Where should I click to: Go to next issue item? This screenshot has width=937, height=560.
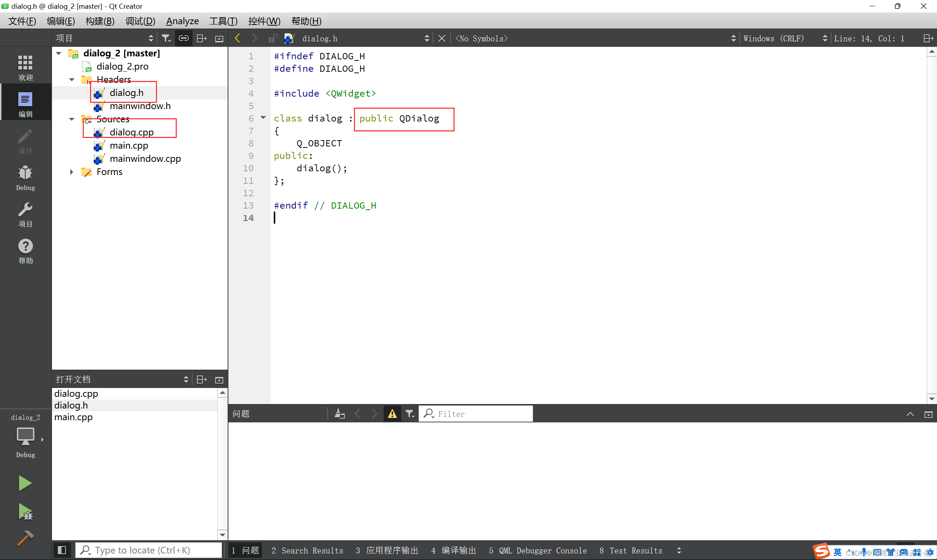(374, 414)
